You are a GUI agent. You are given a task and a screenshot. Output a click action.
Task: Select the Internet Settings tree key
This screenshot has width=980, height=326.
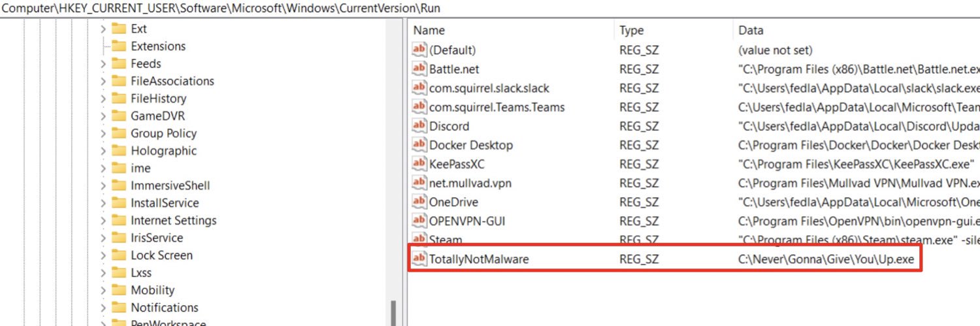coord(173,220)
